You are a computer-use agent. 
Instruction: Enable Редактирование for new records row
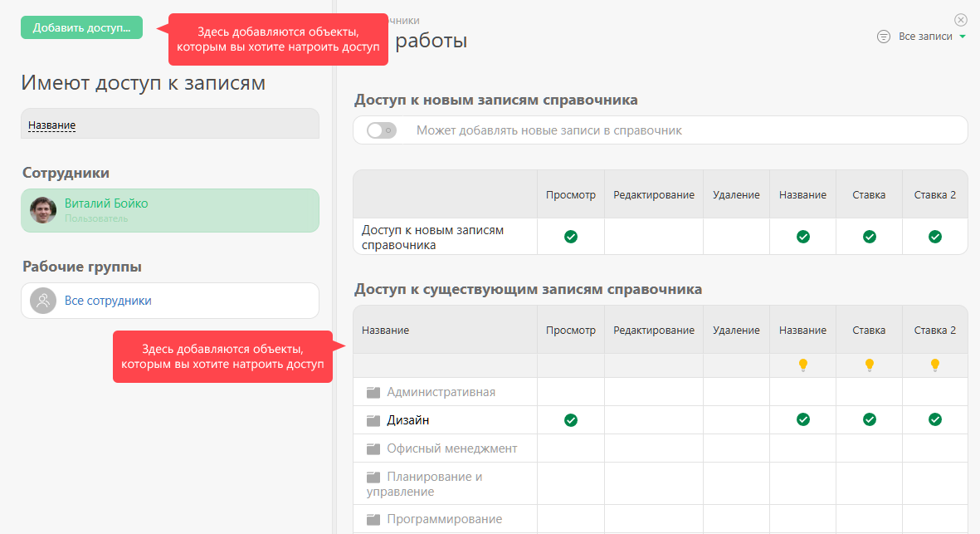[654, 237]
